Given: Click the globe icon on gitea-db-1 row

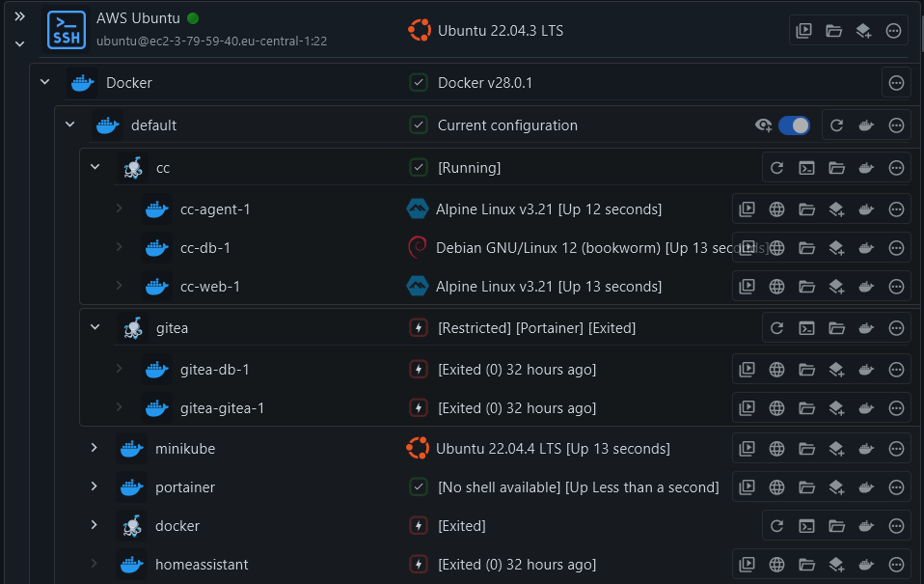Looking at the screenshot, I should click(x=776, y=370).
